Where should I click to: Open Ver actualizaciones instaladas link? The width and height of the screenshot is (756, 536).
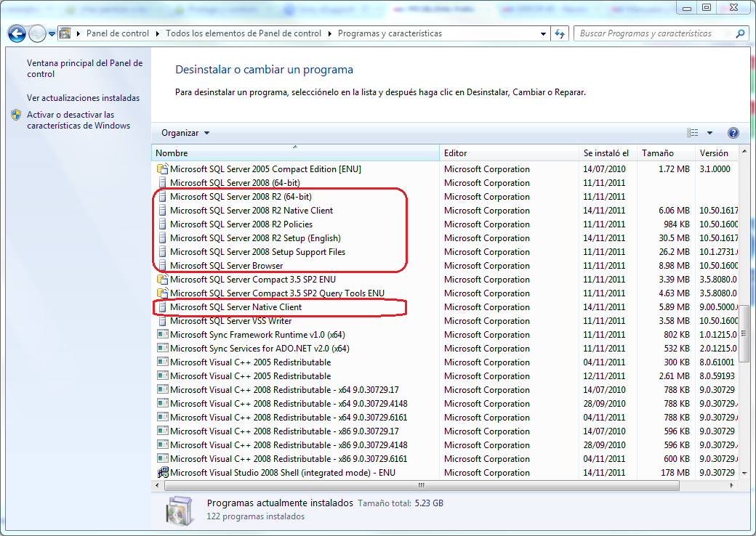[83, 98]
